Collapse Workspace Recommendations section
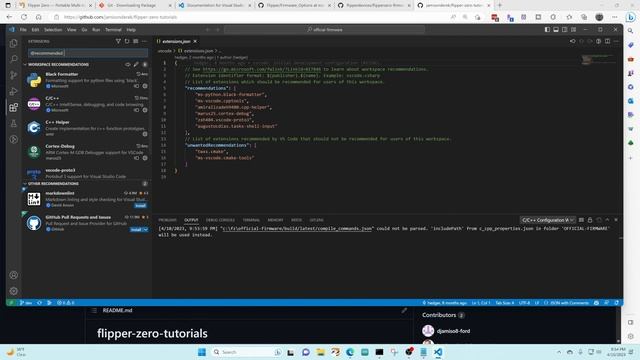This screenshot has width=640, height=360. (25, 64)
